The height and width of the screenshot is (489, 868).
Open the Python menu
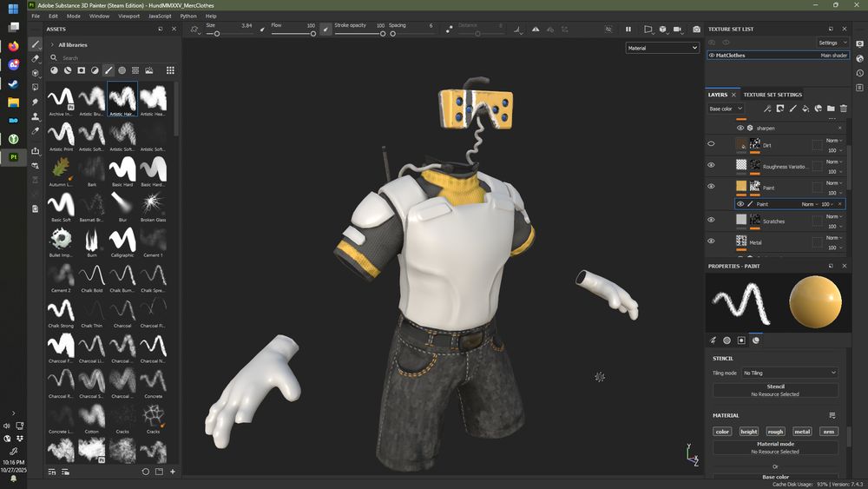(188, 16)
